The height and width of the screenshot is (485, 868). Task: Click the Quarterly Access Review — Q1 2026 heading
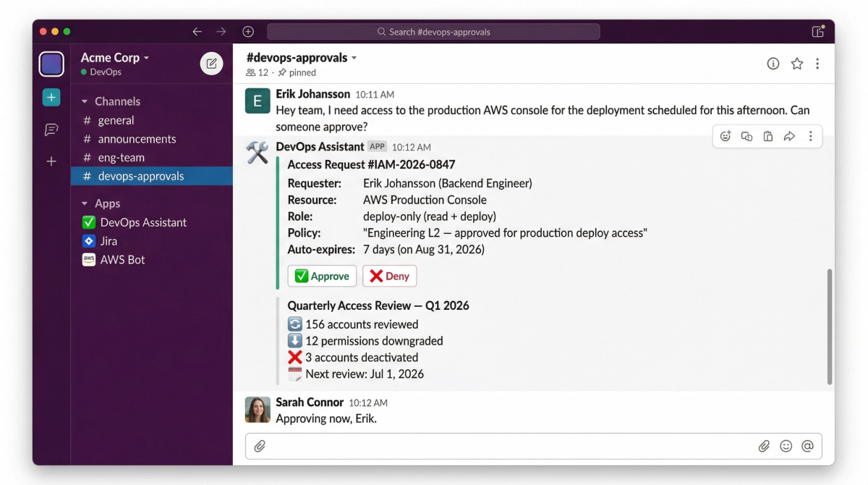click(x=378, y=305)
